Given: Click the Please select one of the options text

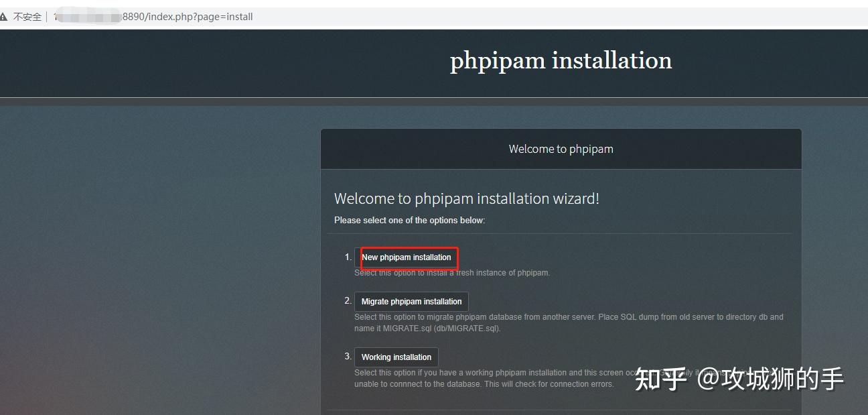Looking at the screenshot, I should point(409,221).
